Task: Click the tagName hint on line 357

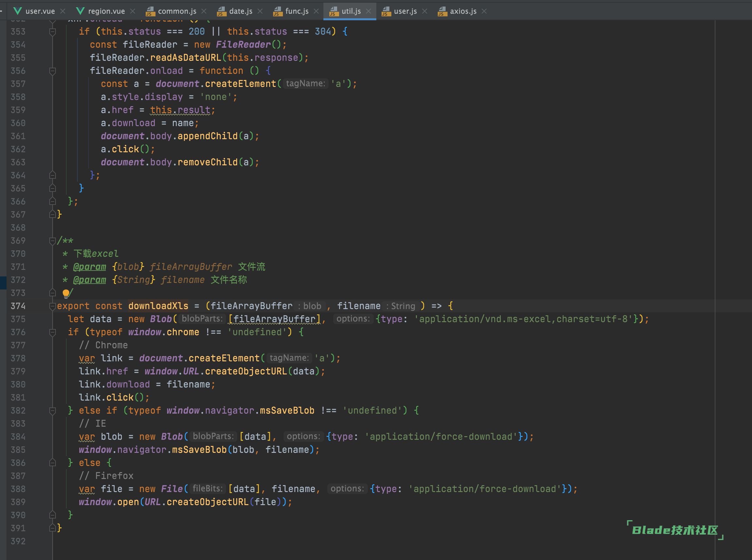Action: tap(305, 84)
